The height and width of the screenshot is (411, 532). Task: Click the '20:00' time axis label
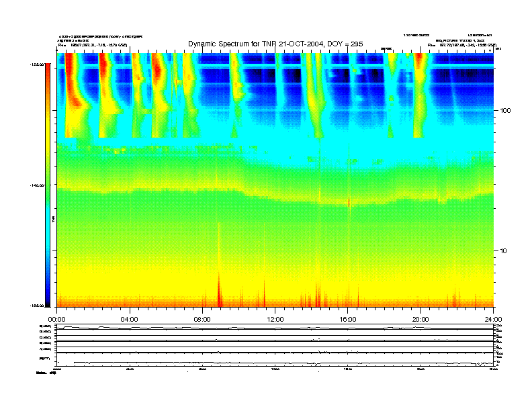point(420,320)
